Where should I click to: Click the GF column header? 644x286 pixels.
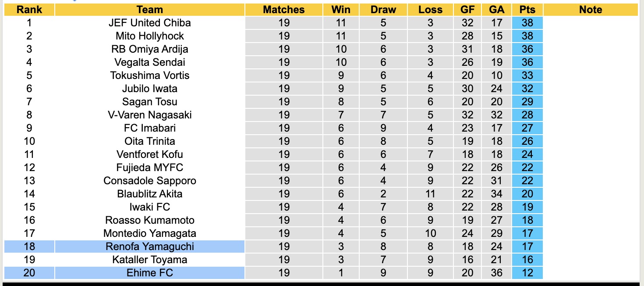[467, 10]
